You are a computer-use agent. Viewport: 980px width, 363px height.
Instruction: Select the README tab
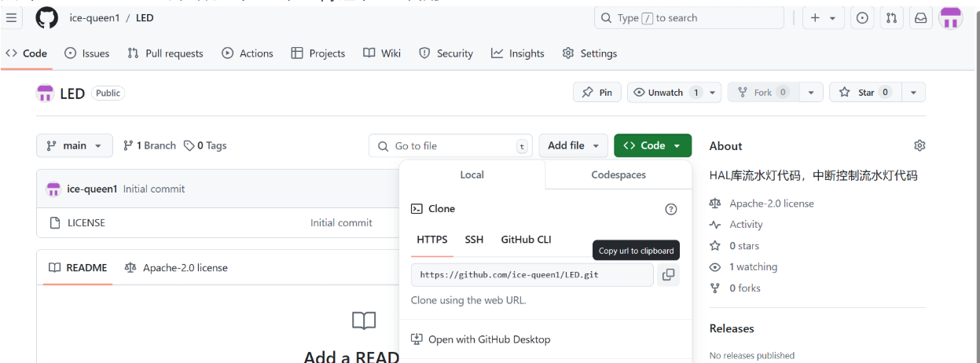(78, 268)
